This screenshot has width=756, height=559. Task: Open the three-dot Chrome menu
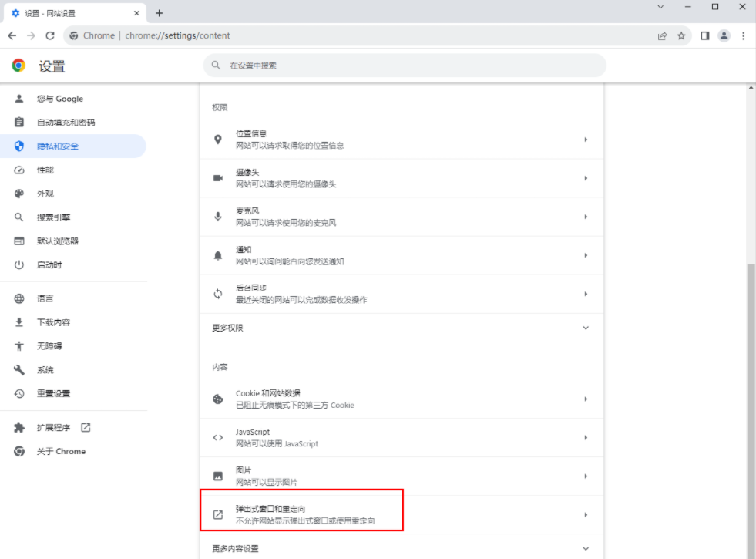point(742,35)
